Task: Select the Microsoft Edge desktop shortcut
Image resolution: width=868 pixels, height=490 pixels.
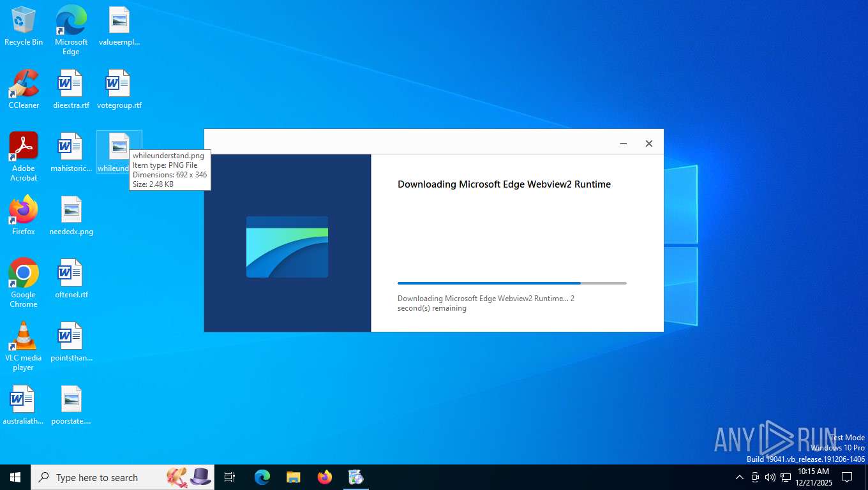Action: (x=71, y=30)
